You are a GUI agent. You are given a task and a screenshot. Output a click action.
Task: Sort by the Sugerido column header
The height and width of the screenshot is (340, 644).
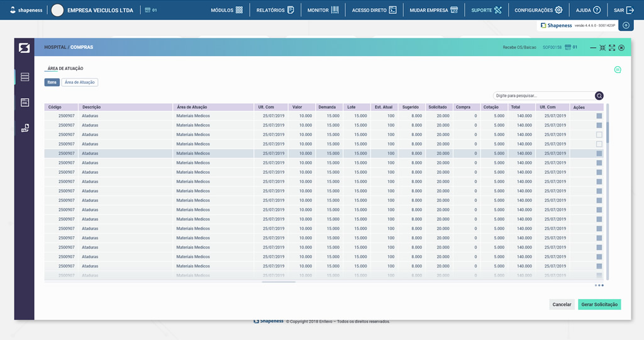click(x=411, y=107)
